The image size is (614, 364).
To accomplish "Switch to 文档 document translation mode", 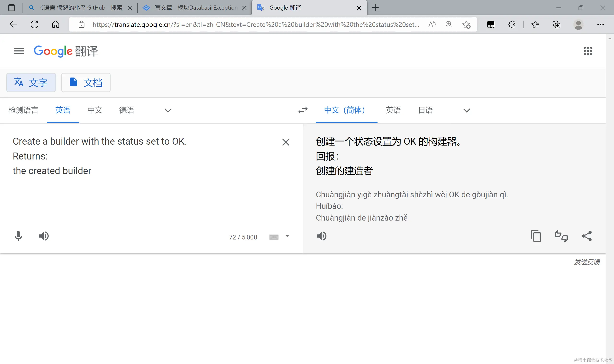I will (x=86, y=82).
